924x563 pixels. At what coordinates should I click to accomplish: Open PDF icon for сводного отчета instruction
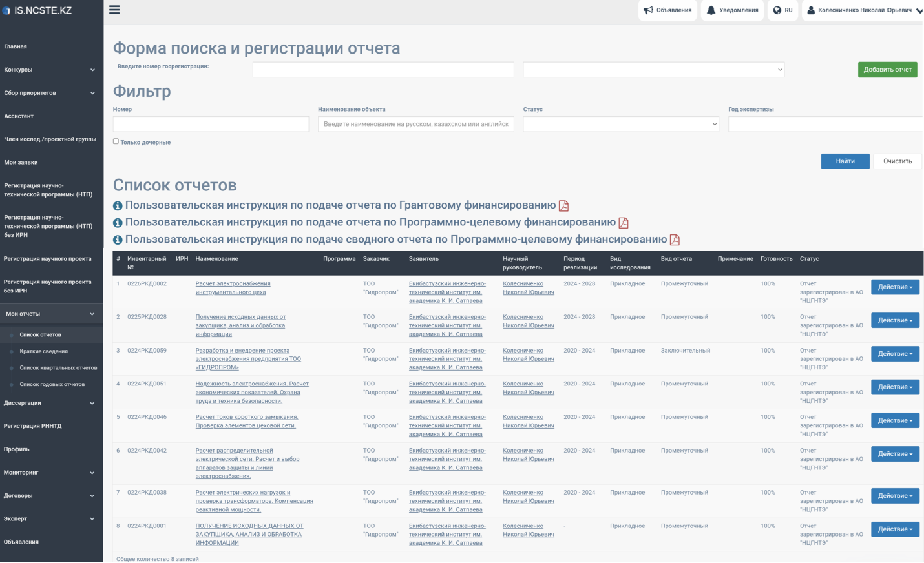675,240
